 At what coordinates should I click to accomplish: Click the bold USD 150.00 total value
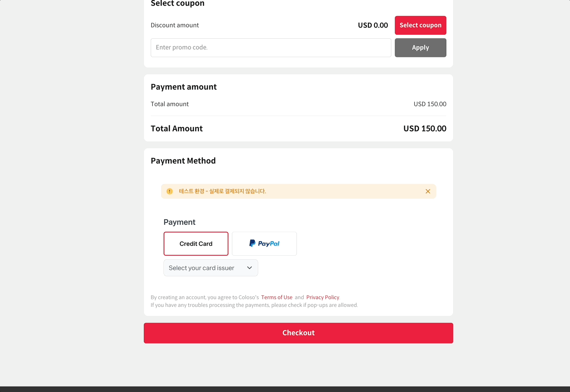(x=425, y=129)
